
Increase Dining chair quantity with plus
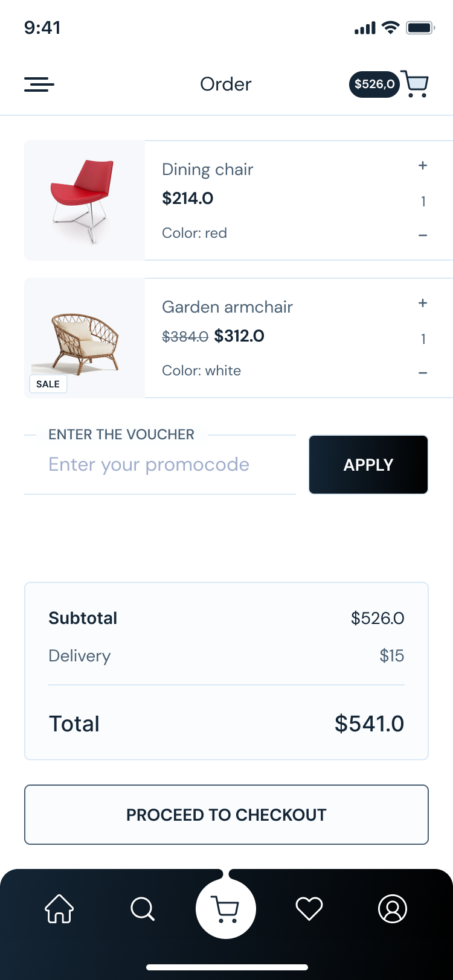pyautogui.click(x=423, y=165)
